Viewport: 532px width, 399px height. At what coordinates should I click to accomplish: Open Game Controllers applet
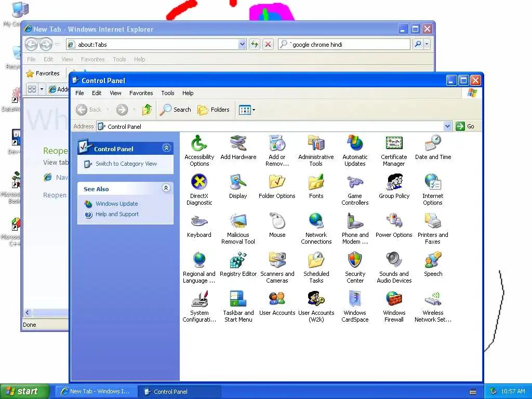click(x=355, y=189)
